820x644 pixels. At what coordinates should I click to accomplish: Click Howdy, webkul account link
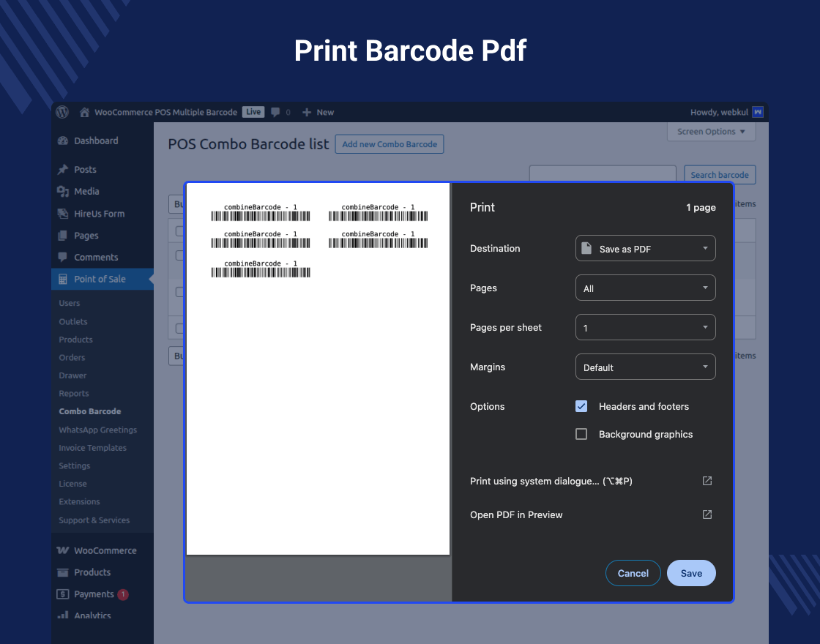pyautogui.click(x=719, y=113)
